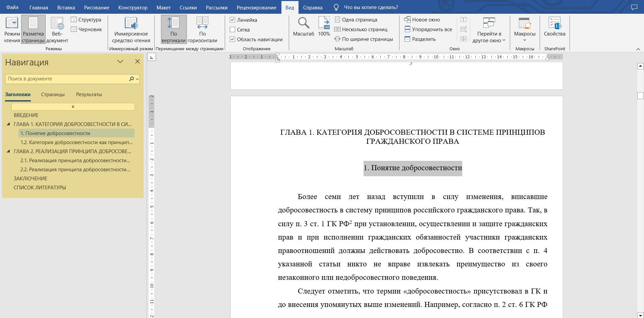Jump to beginning bar in headings list
The image size is (644, 318).
point(73,107)
